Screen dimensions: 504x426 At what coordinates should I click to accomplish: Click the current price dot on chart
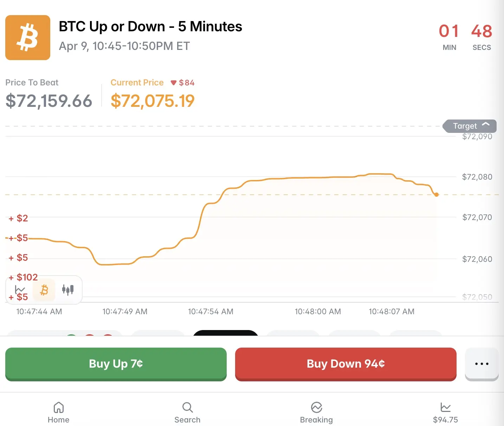tap(437, 194)
